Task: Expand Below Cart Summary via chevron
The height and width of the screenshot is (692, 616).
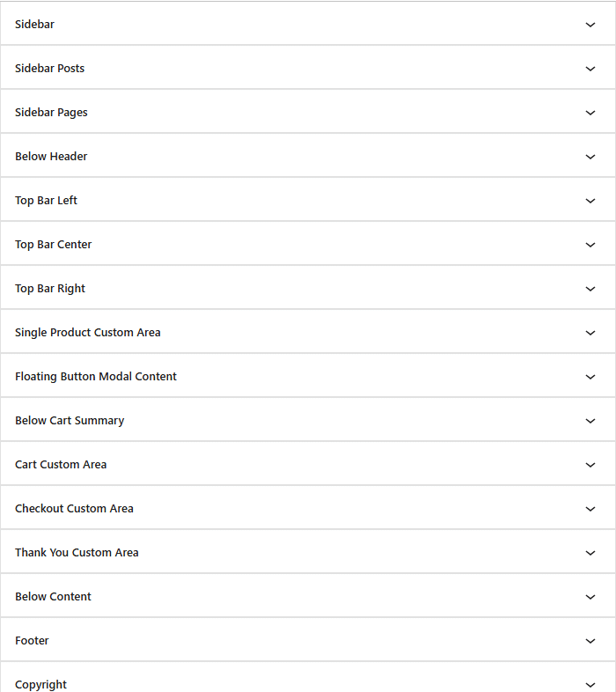Action: (x=590, y=421)
